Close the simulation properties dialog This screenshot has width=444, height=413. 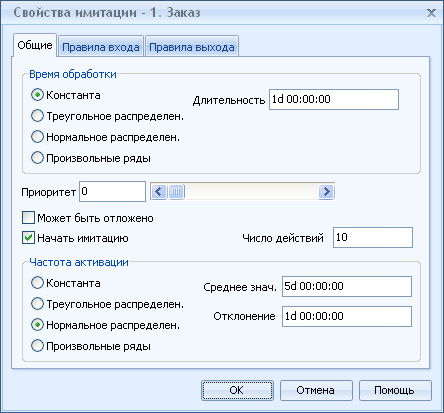(431, 13)
